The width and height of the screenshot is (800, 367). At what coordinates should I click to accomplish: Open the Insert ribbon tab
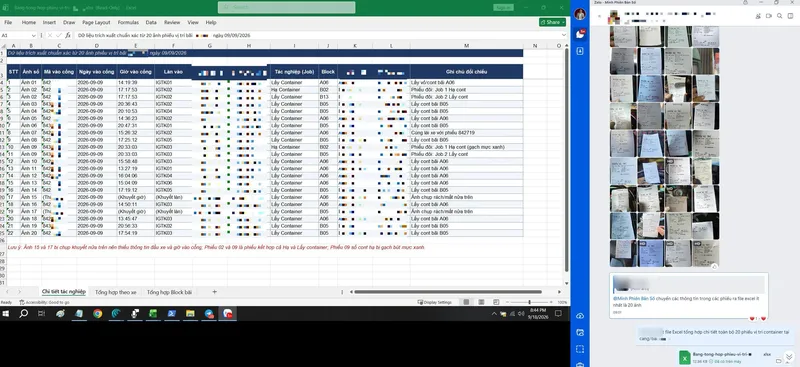tap(49, 22)
